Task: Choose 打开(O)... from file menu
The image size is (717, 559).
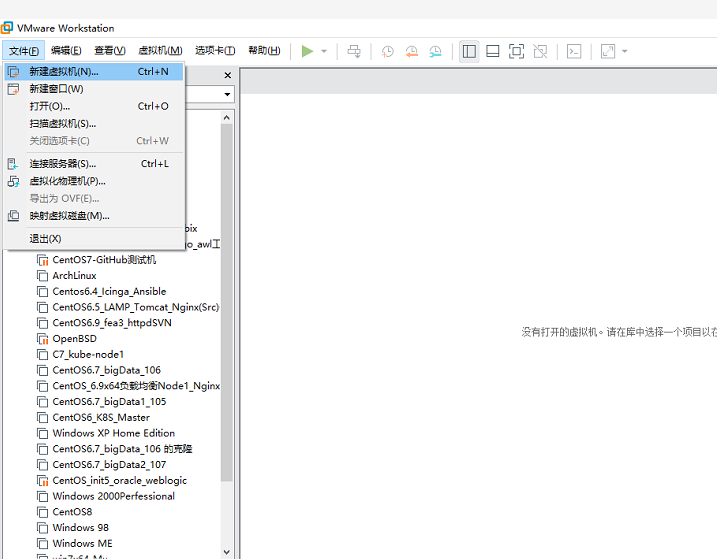Action: [x=94, y=107]
